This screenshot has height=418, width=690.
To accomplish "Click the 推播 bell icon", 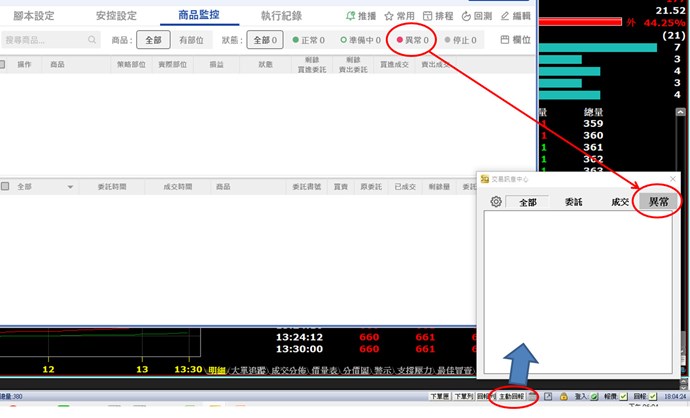I will (351, 16).
